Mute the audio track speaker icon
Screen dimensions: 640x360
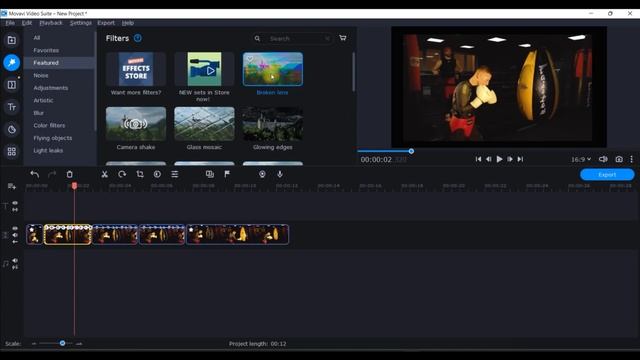pyautogui.click(x=15, y=260)
